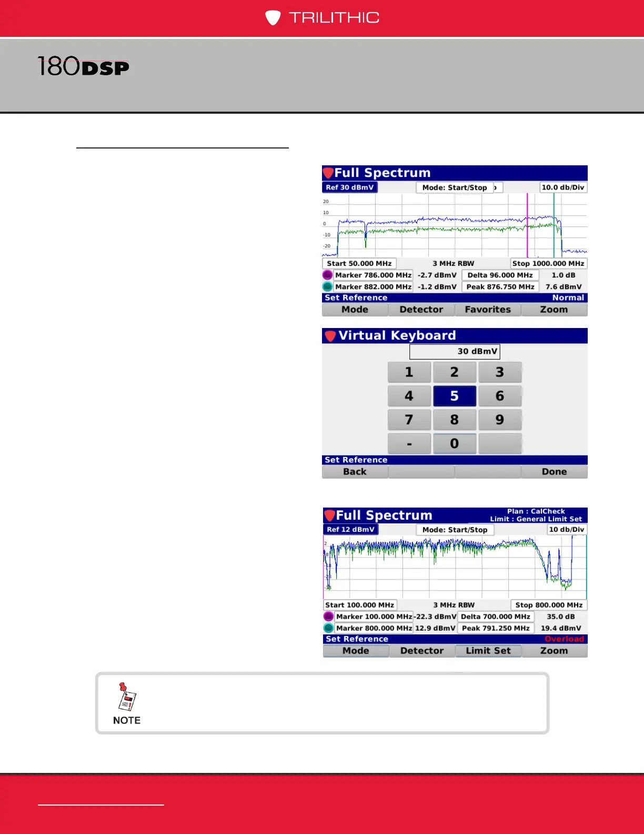This screenshot has height=834, width=644.
Task: Tap key 7 on the Virtual Keyboard
Action: pos(409,420)
